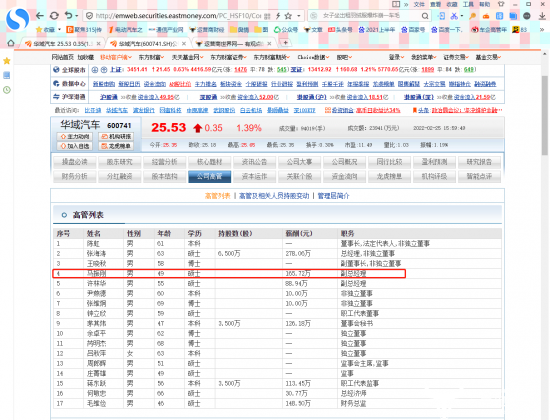The width and height of the screenshot is (550, 420).
Task: Click the 高管列表 link
Action: coord(217,196)
